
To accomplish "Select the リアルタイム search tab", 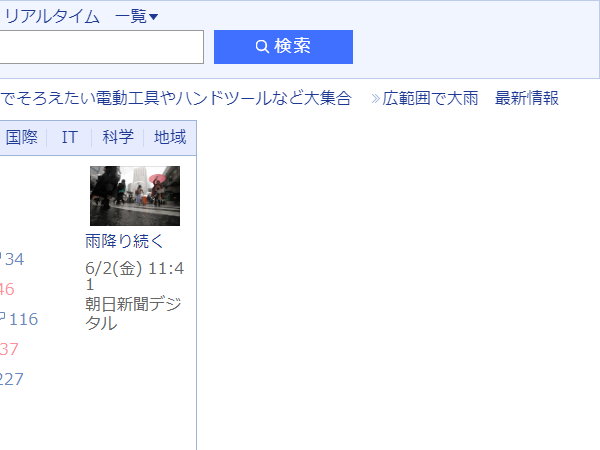I will (50, 16).
